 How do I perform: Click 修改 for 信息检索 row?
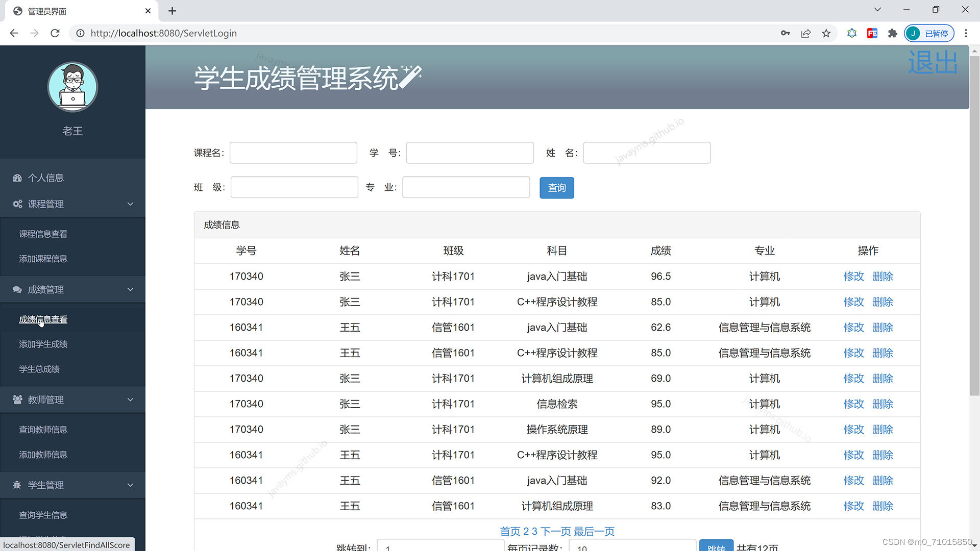(853, 404)
